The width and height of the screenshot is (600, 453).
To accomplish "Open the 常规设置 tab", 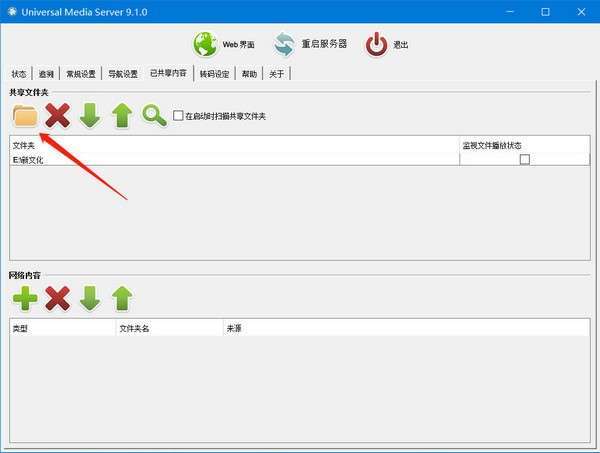I will click(81, 74).
